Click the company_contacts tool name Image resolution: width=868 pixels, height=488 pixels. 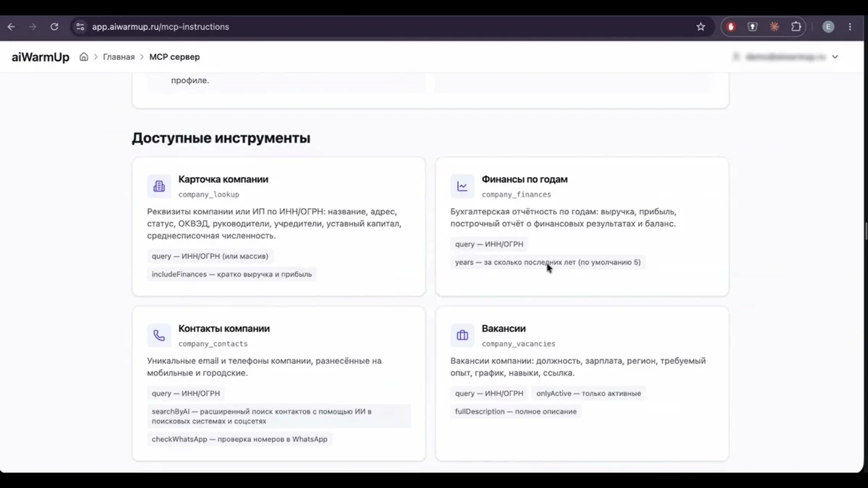(213, 344)
